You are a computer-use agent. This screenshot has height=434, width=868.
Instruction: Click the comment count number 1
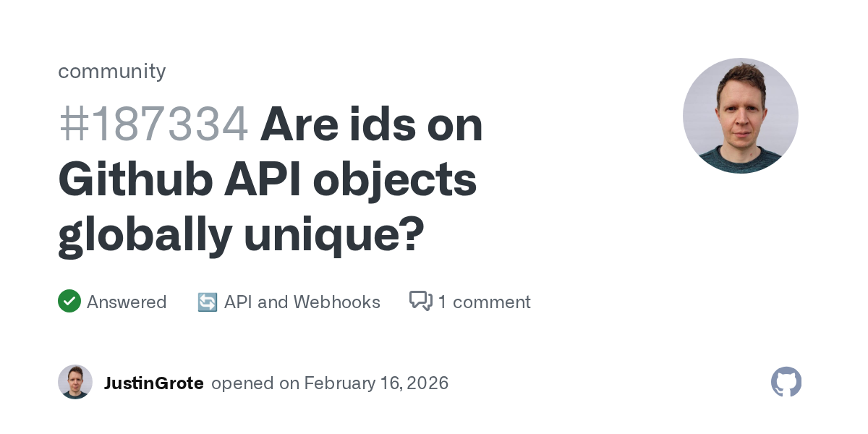pyautogui.click(x=442, y=302)
